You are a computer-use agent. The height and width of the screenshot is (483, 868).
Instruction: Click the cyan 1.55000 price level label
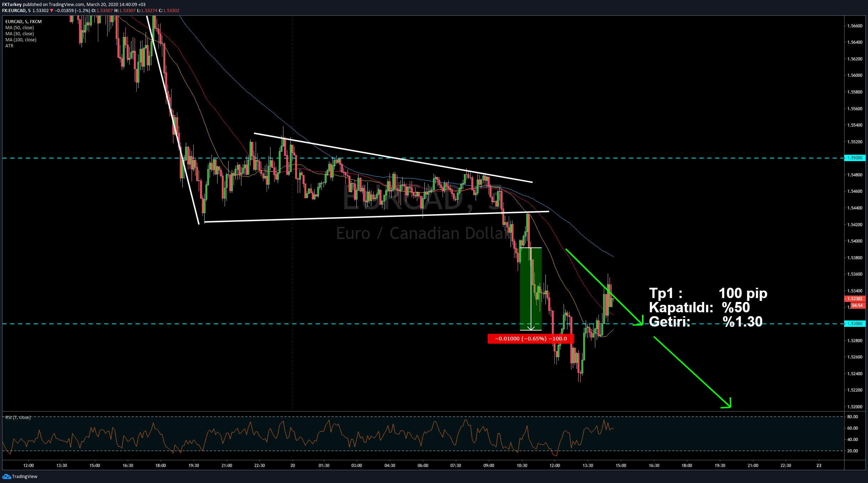pyautogui.click(x=854, y=158)
